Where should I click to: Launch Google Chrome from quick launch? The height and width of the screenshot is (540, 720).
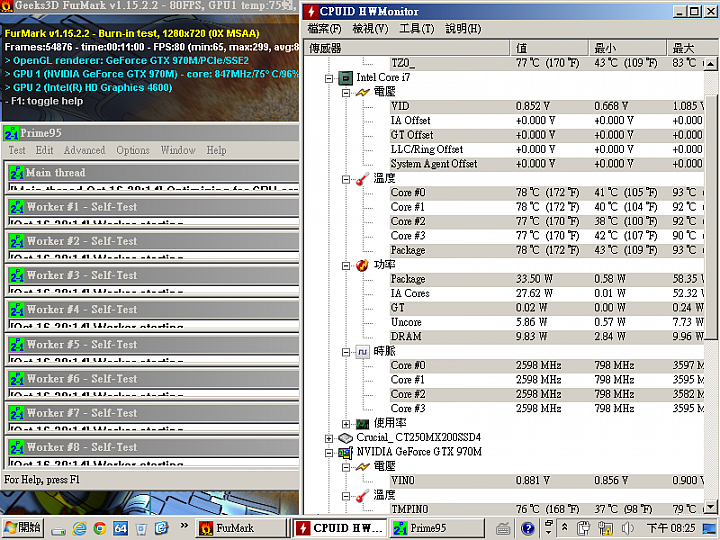tap(100, 528)
